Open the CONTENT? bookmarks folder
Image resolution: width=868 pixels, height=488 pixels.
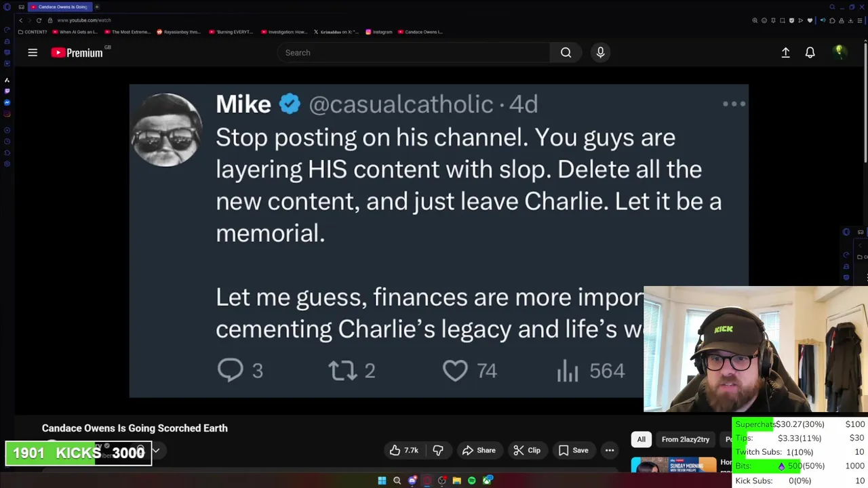pyautogui.click(x=33, y=32)
